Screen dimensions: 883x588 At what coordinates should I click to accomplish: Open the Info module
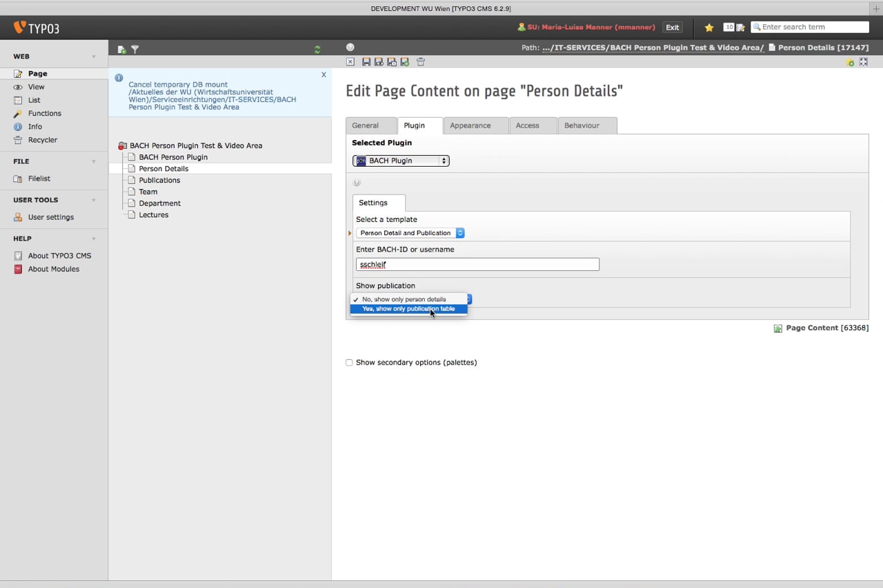pos(34,127)
